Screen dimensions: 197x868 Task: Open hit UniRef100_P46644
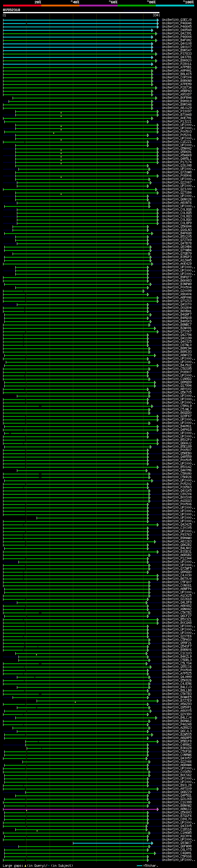pyautogui.click(x=177, y=37)
